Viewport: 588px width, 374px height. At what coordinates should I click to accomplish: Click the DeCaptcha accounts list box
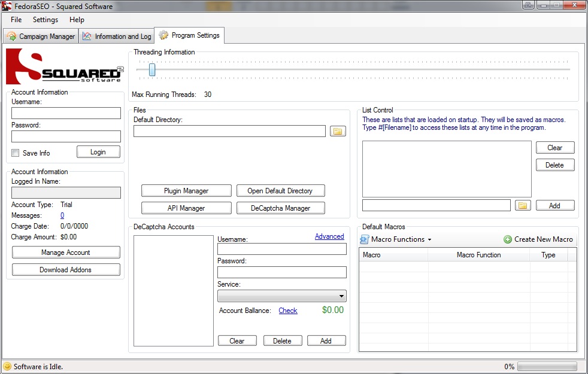(174, 291)
